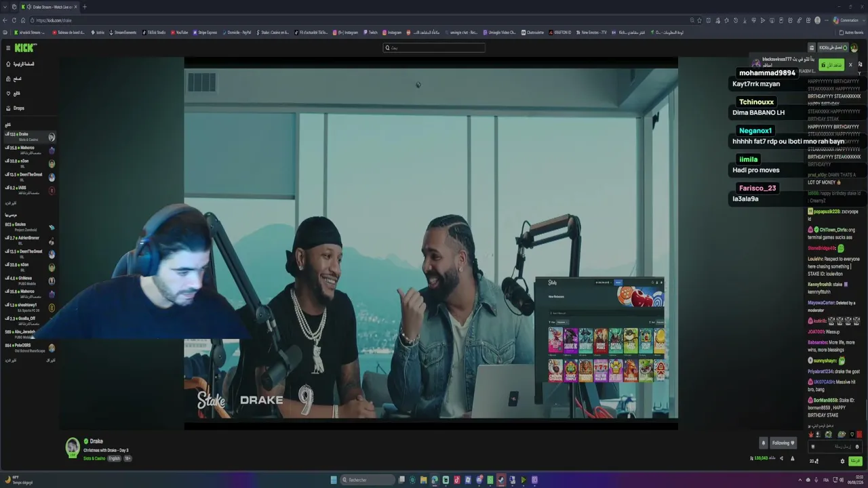Send the chat message with green button
Screen dimensions: 868x488
pos(855,461)
